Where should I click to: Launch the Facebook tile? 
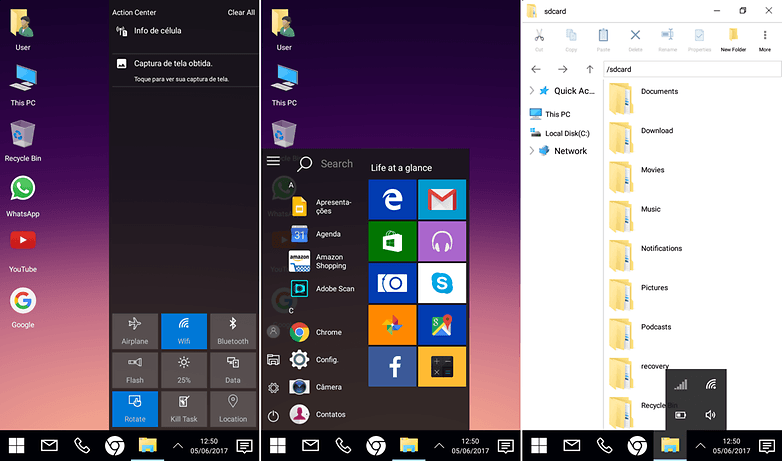point(392,367)
